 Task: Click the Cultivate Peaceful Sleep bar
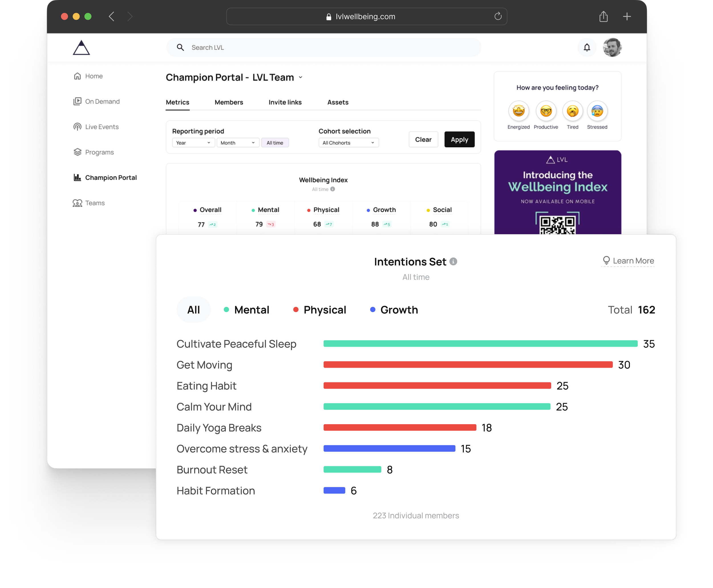coord(481,343)
